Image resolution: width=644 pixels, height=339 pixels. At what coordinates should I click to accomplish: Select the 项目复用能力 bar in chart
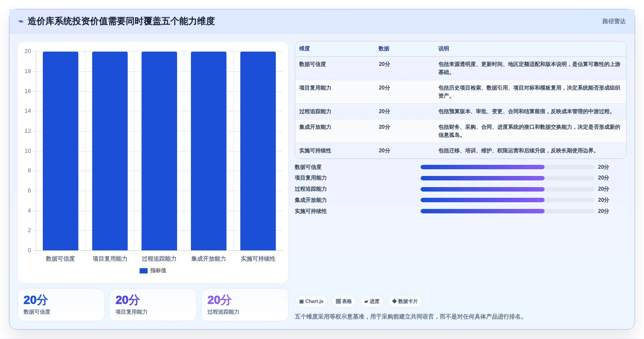pyautogui.click(x=110, y=151)
